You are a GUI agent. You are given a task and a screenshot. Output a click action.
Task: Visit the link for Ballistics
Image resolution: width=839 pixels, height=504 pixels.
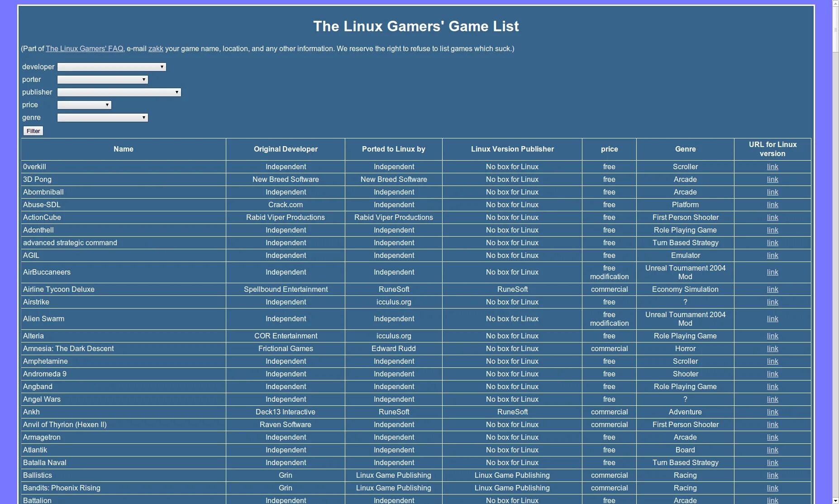pos(772,475)
